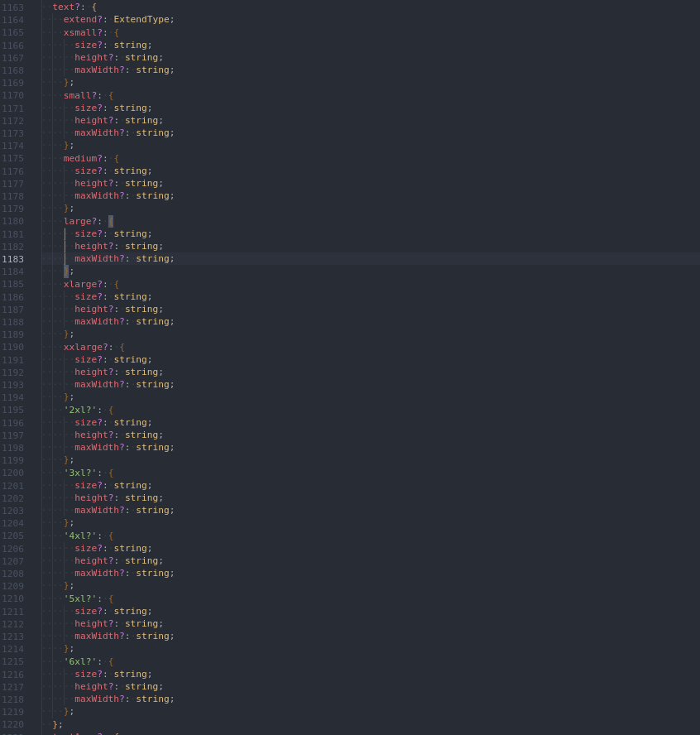Click line number 1200 in the gutter
The height and width of the screenshot is (735, 700).
[x=12, y=473]
